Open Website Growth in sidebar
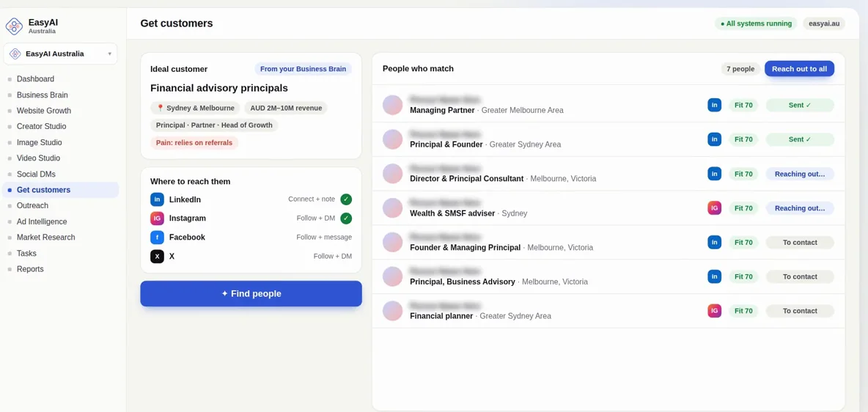868x412 pixels. click(44, 111)
